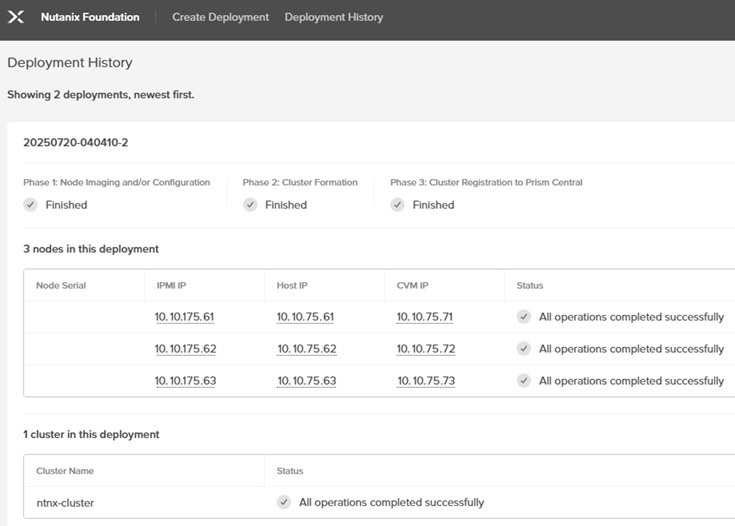
Task: Open CVM IP 10.10.75.73
Action: [x=426, y=381]
